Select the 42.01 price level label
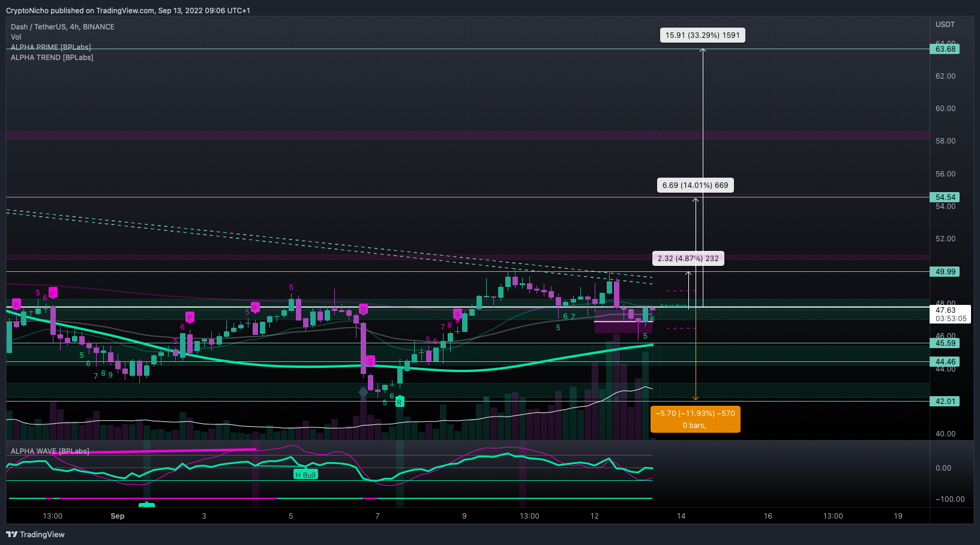The image size is (980, 545). pos(945,401)
